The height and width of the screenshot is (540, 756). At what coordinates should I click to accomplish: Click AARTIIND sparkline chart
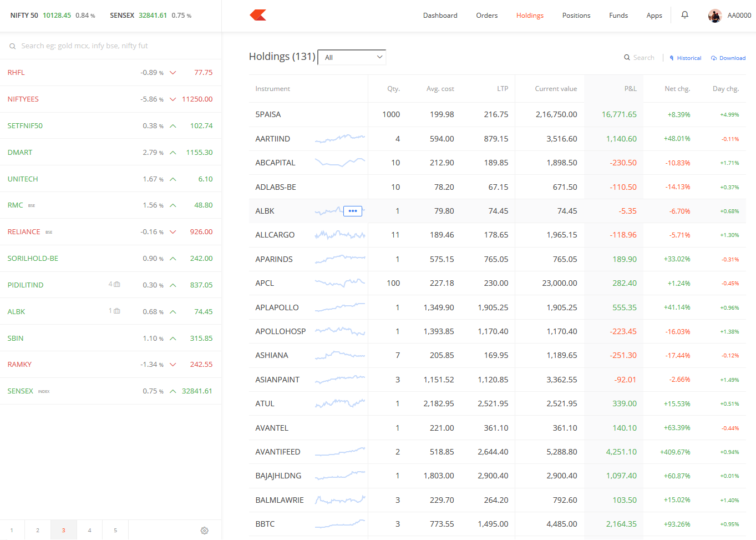pos(340,138)
